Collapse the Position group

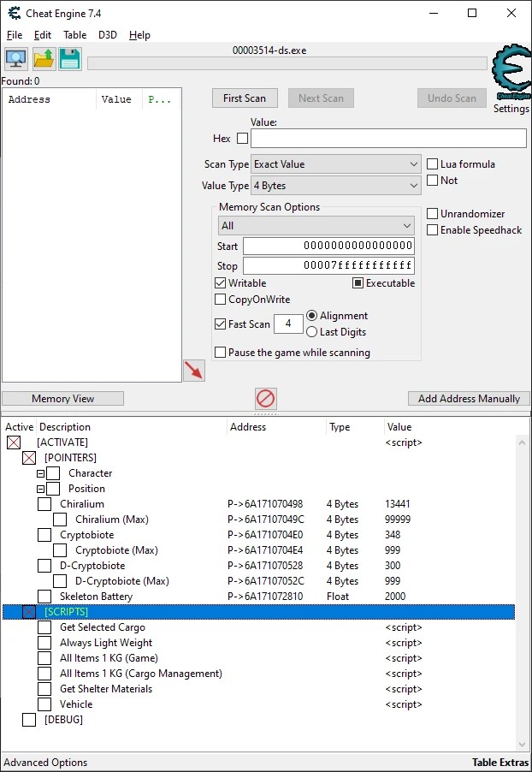tap(41, 489)
